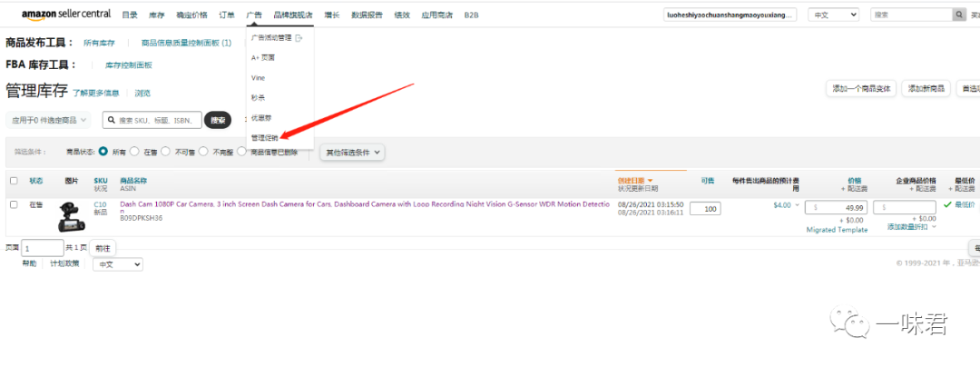Open the footer 中文 language selector
The height and width of the screenshot is (367, 980).
coord(117,264)
